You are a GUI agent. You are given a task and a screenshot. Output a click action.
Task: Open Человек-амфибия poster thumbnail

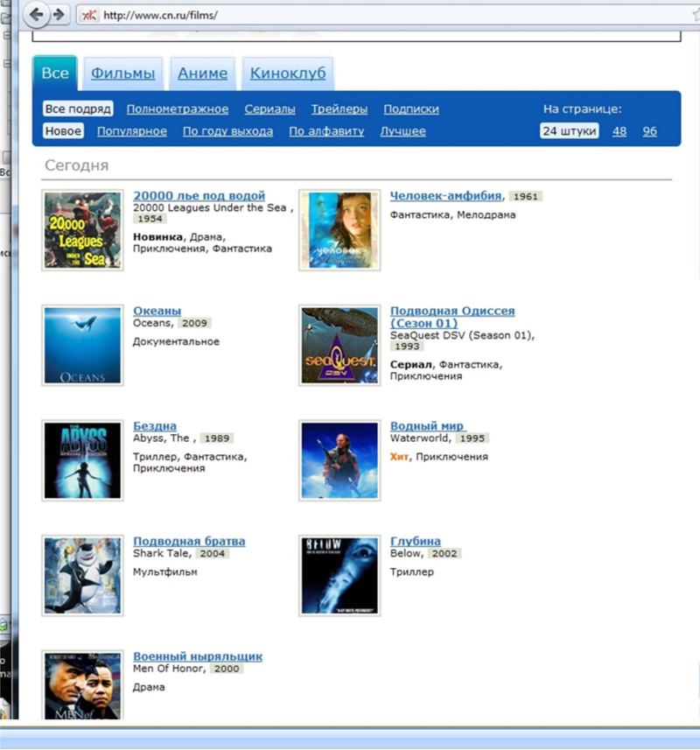[x=339, y=230]
